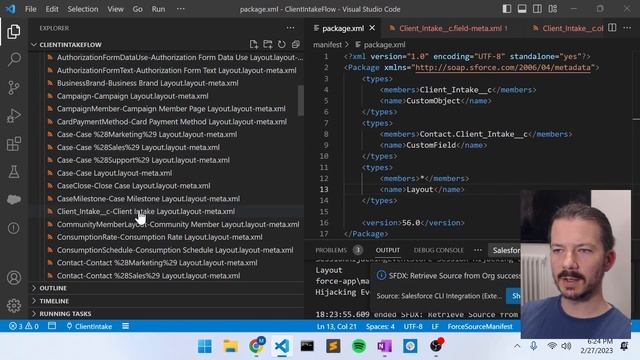Open the Edit menu
Viewport: 640px width, 360px height.
pyautogui.click(x=52, y=9)
